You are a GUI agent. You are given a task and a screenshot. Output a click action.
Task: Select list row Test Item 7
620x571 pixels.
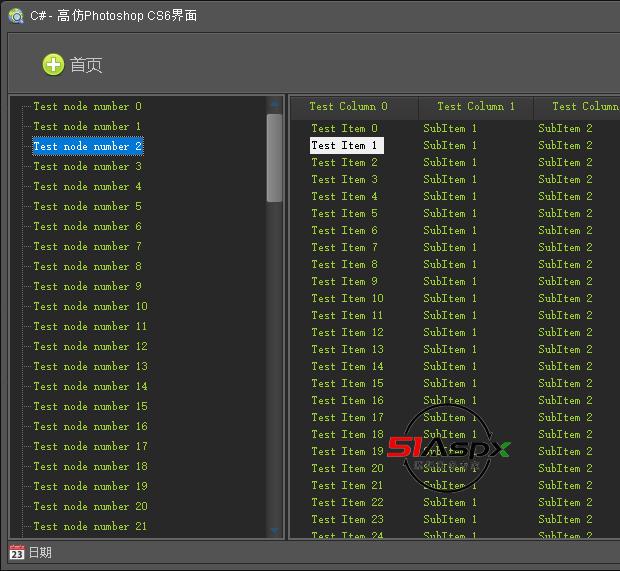click(x=344, y=248)
